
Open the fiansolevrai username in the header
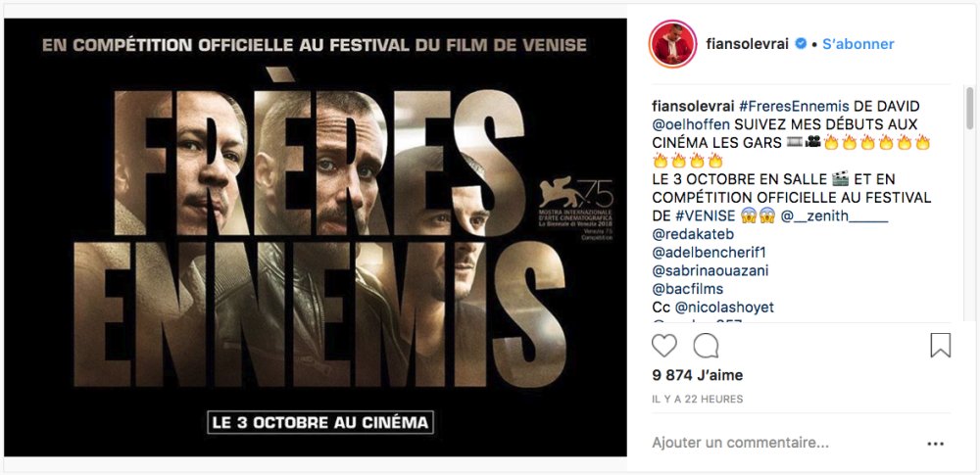(748, 44)
